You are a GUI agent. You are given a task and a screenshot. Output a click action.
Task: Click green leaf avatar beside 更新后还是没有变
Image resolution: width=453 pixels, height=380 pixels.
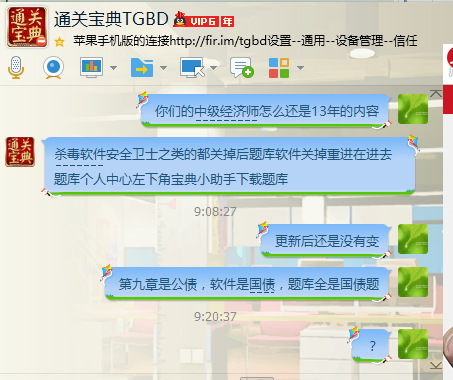(413, 239)
